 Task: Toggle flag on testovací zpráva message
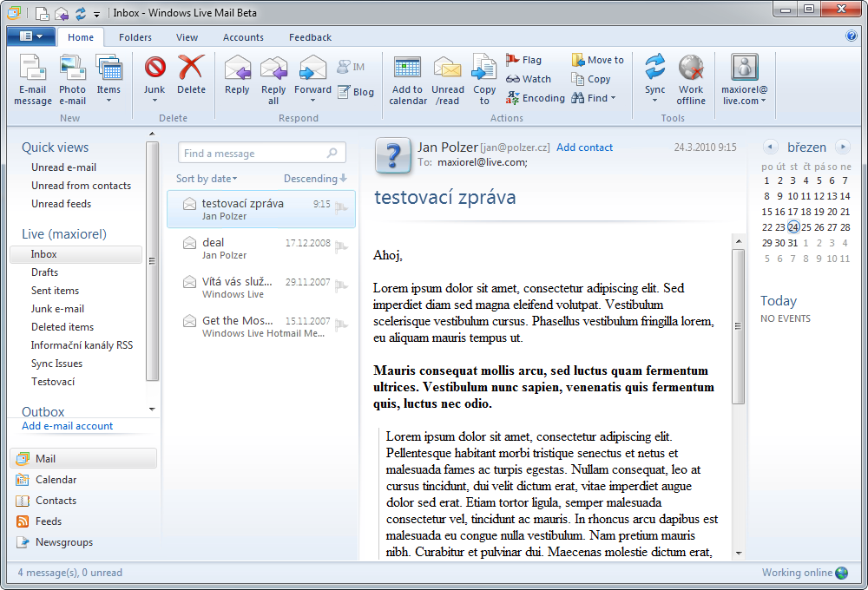[341, 208]
